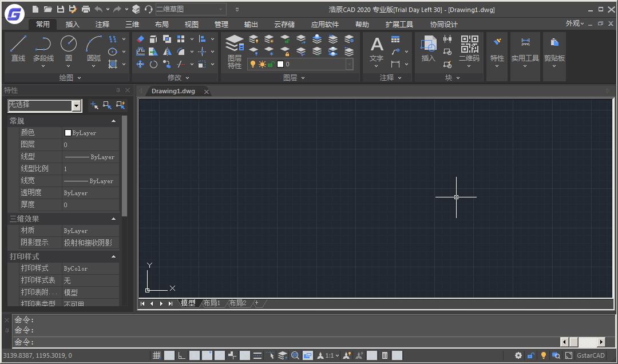
Task: Open 图层特性 layer properties manager
Action: point(235,52)
